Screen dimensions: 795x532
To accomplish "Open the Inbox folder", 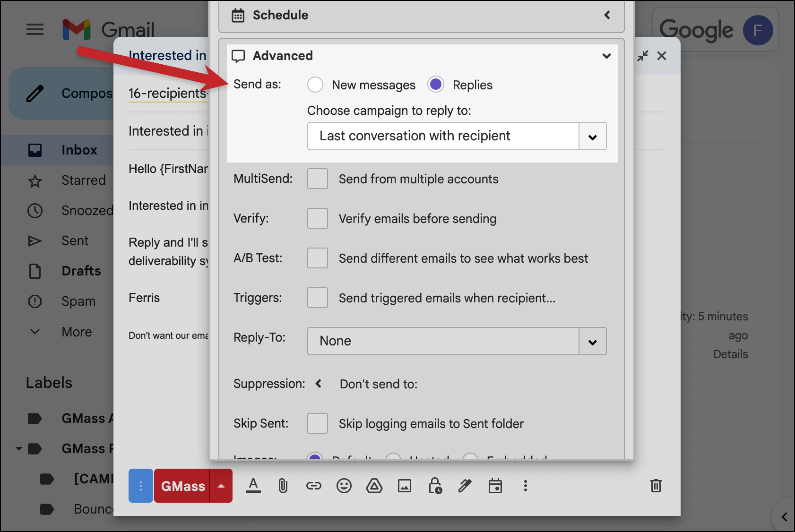I will point(79,150).
